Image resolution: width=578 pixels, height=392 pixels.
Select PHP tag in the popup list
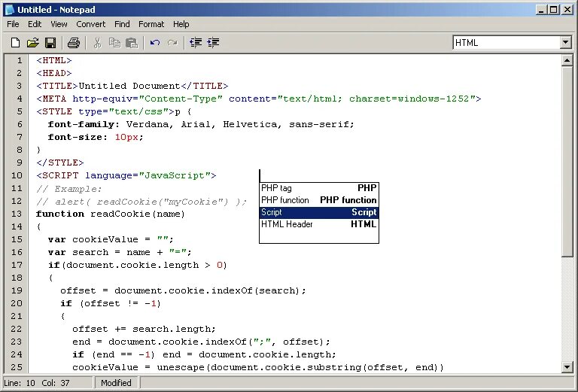pyautogui.click(x=319, y=188)
